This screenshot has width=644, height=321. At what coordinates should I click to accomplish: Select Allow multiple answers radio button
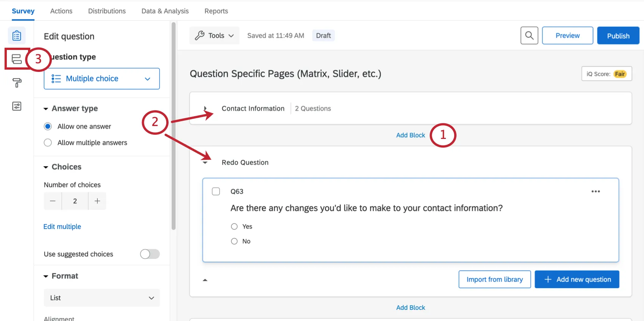(x=48, y=143)
